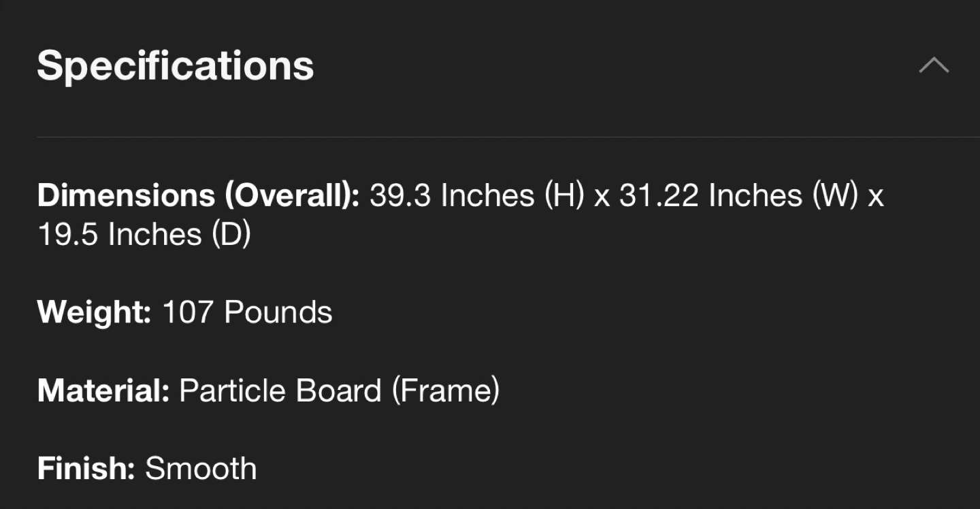
Task: Click the 107 Pounds value
Action: [x=247, y=312]
